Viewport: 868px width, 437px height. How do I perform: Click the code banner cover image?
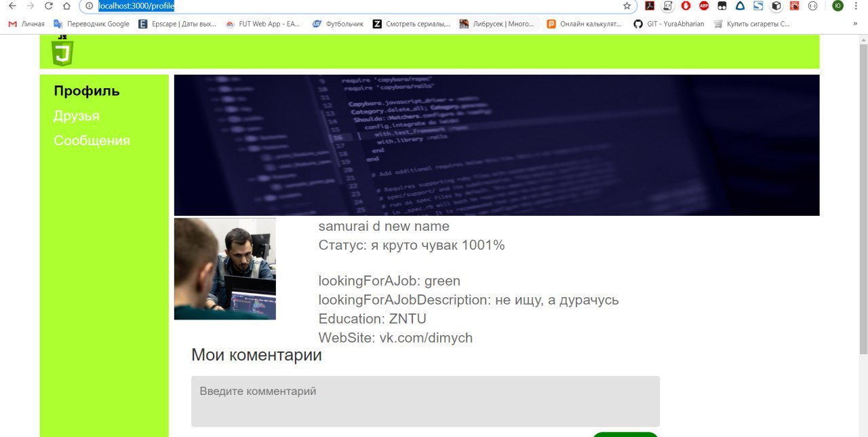coord(496,145)
